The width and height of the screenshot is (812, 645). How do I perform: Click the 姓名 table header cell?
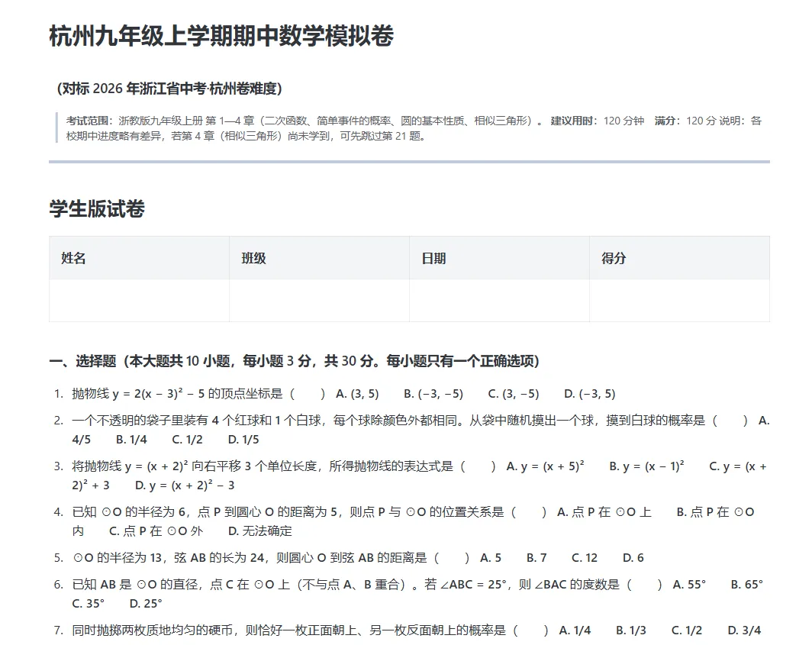tap(140, 258)
